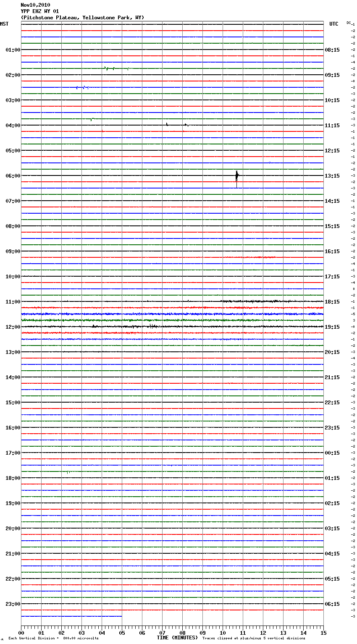
Task: Select the 04:00 MST time label
Action: (13, 126)
